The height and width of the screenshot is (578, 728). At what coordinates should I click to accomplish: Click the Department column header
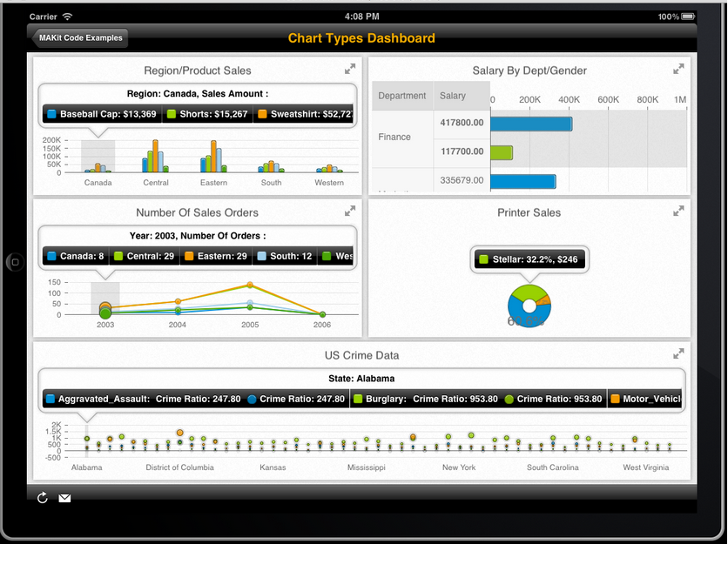click(402, 96)
